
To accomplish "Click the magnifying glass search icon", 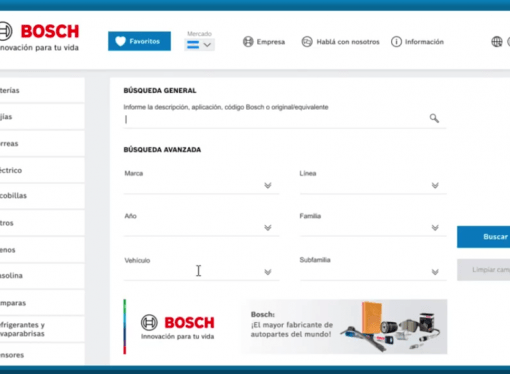I will [x=434, y=118].
